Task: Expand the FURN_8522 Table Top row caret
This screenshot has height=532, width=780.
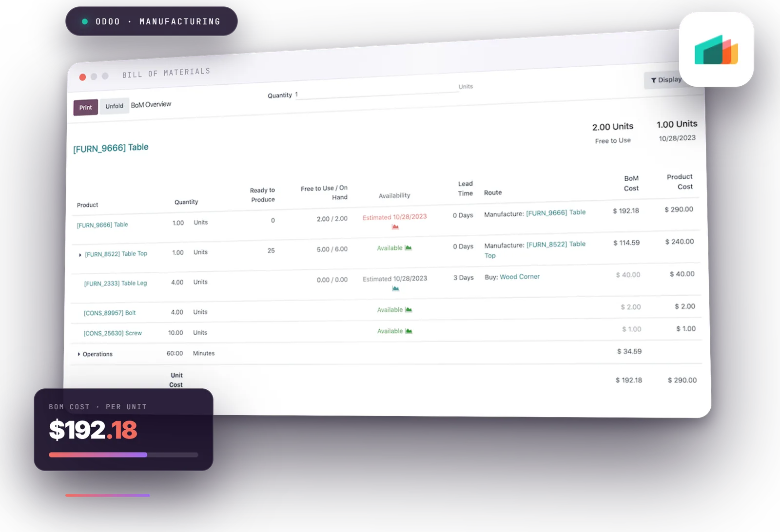Action: point(80,255)
